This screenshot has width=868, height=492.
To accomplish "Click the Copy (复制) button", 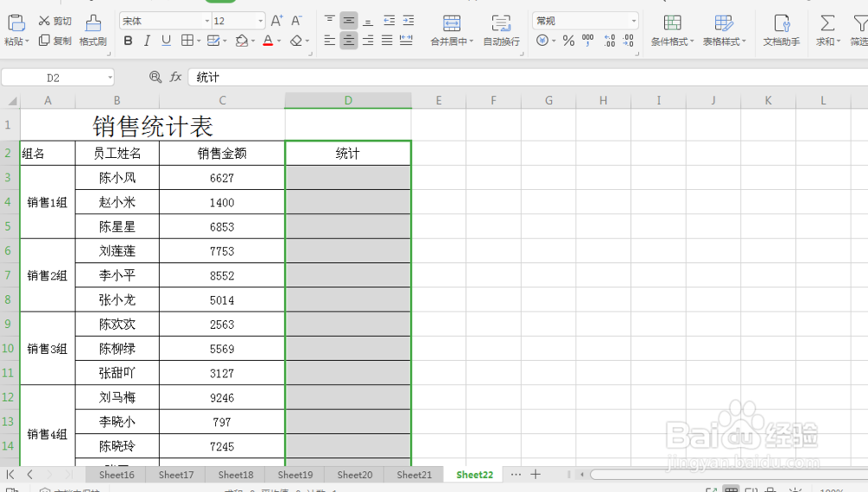I will click(x=55, y=41).
